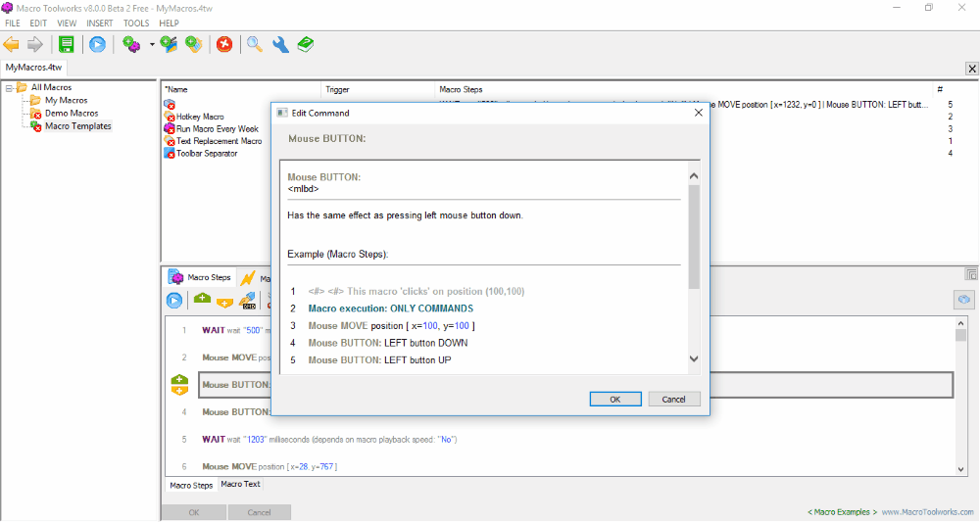Click the green plus marker beside step 3
The width and height of the screenshot is (980, 522).
tap(179, 380)
